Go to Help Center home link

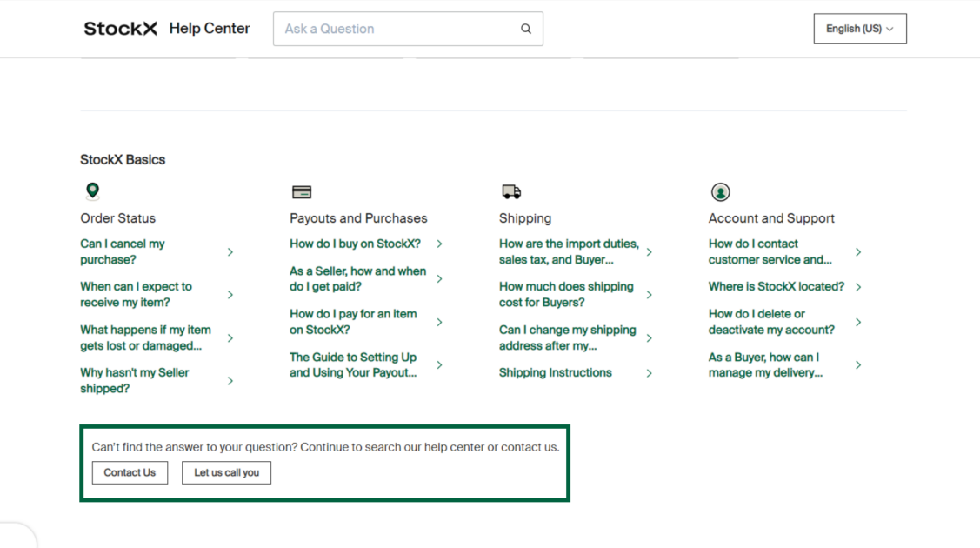210,29
